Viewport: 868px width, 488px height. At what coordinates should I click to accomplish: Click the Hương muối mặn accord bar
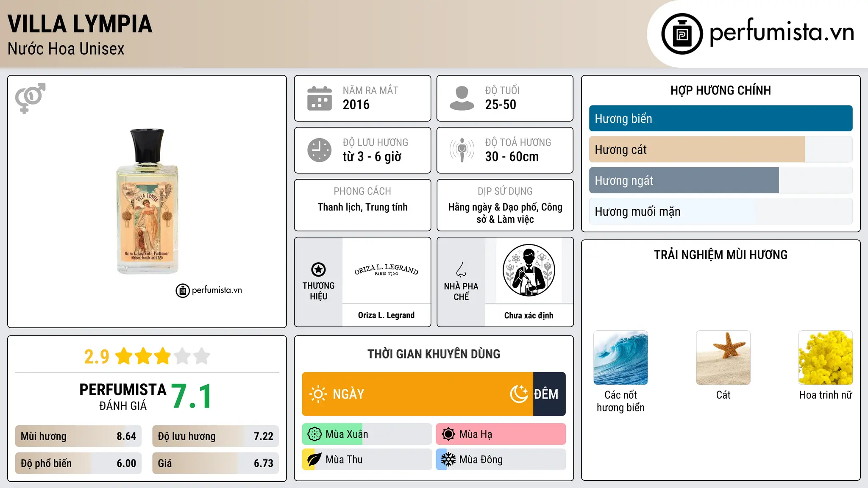click(x=721, y=211)
